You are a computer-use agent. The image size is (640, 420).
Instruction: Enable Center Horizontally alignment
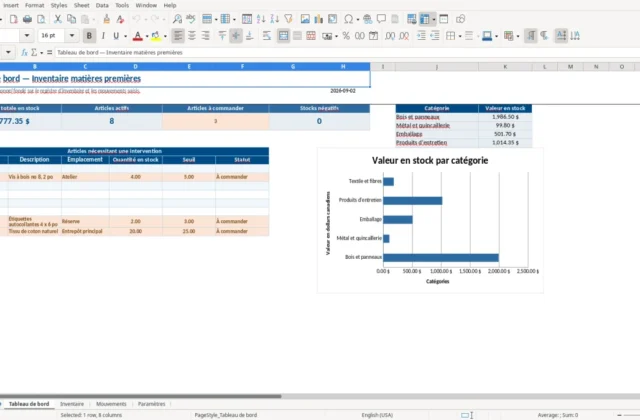tap(191, 36)
